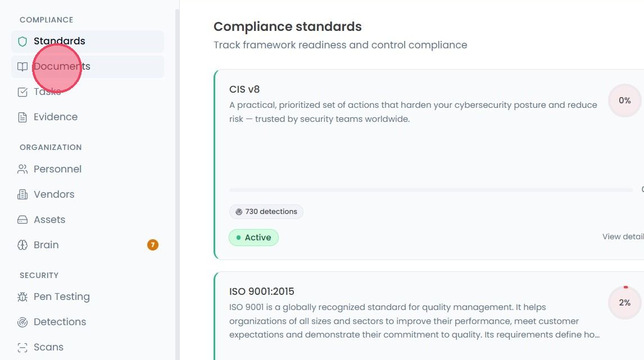Click the CIS v8 progress bar
The height and width of the screenshot is (360, 644).
(x=431, y=190)
